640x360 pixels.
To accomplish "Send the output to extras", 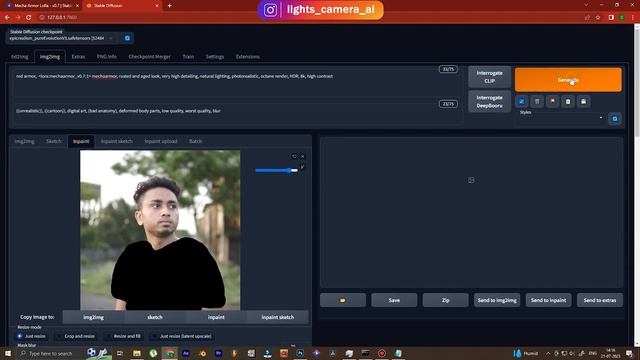I will point(600,300).
